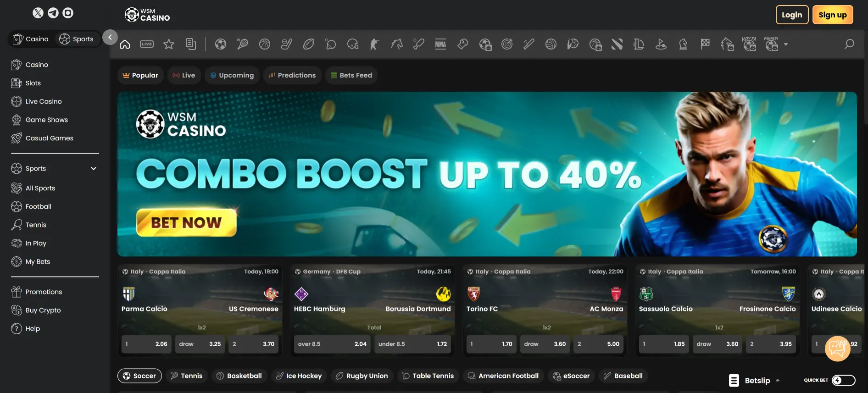Bet on Frosinone Calcio win at 3.95
This screenshot has height=393, width=868.
pyautogui.click(x=771, y=344)
